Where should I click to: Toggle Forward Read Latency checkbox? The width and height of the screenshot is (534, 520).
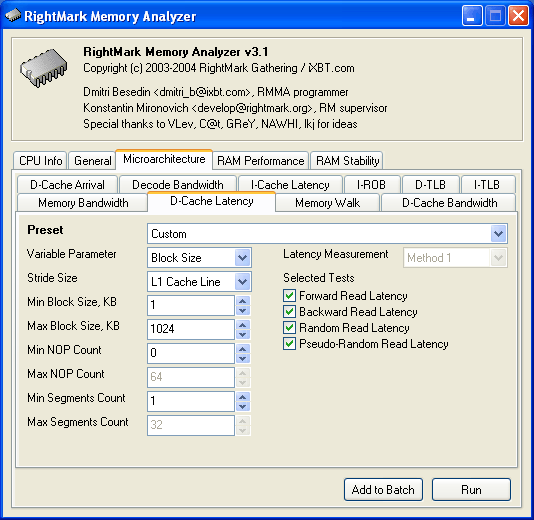(289, 295)
